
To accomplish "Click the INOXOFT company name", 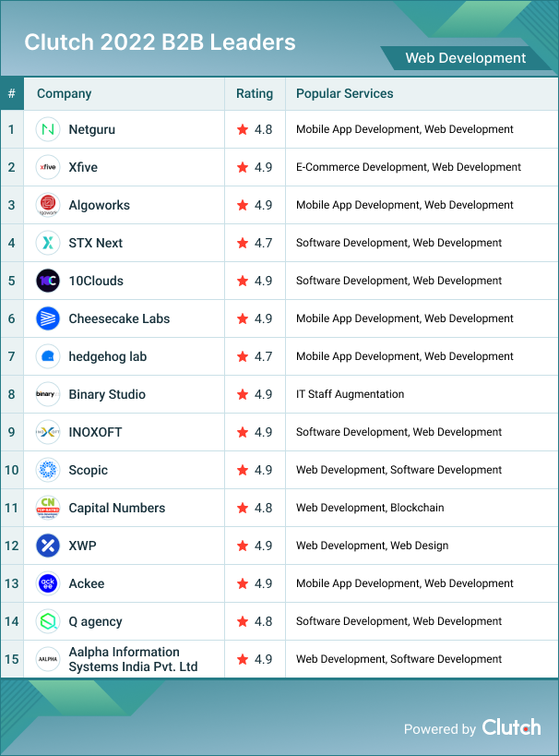I will [95, 432].
